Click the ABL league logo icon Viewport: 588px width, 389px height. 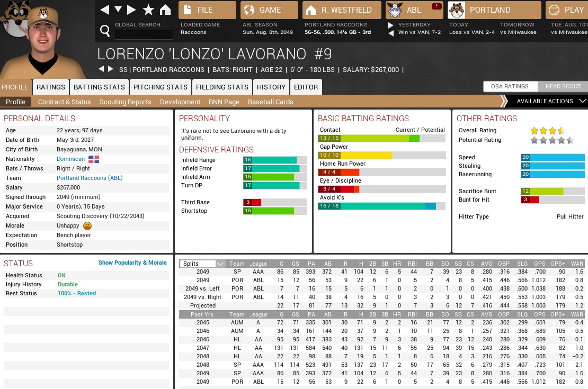pyautogui.click(x=394, y=10)
